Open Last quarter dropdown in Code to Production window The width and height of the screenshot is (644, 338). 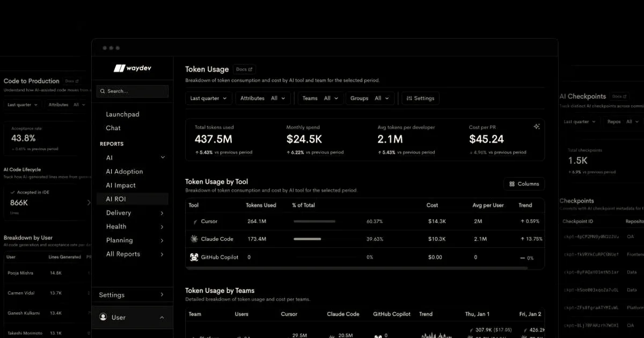pos(23,105)
